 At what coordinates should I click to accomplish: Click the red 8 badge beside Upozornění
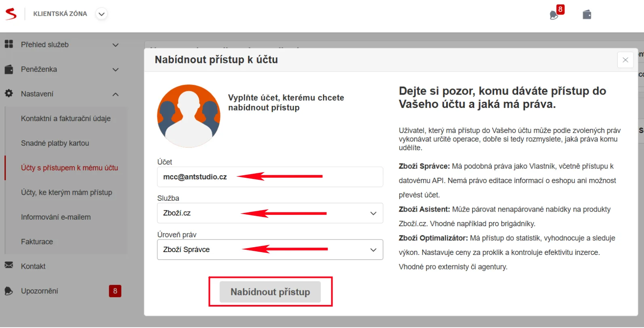tap(115, 291)
